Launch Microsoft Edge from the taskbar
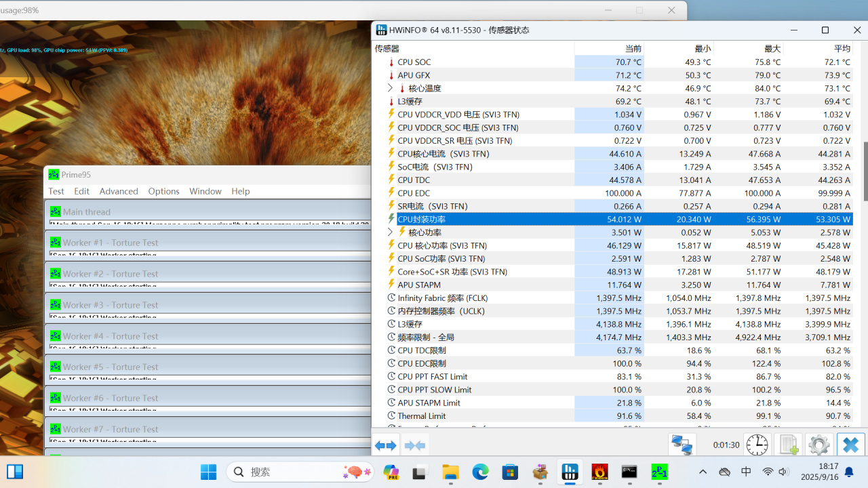Image resolution: width=868 pixels, height=488 pixels. pos(480,472)
